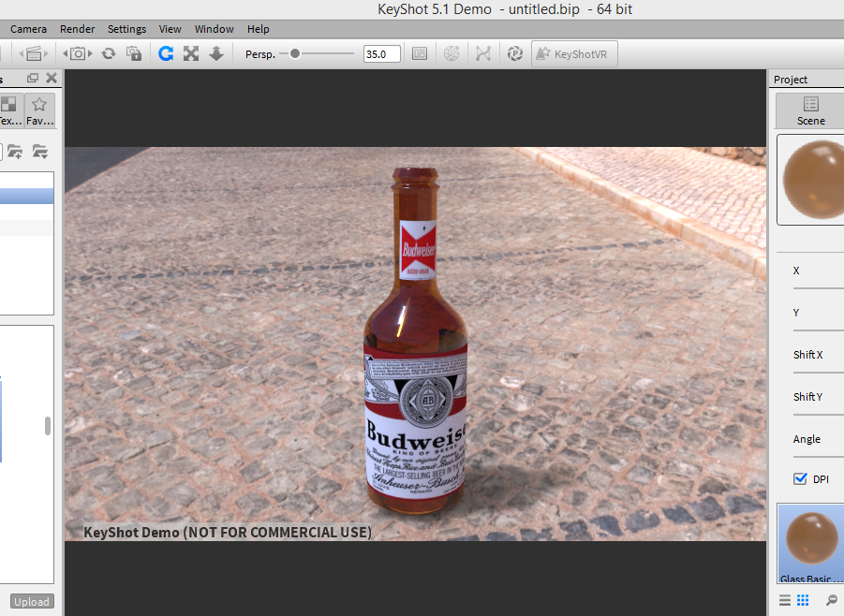Click the performance mode panel icon
This screenshot has height=616, width=844.
coord(420,53)
